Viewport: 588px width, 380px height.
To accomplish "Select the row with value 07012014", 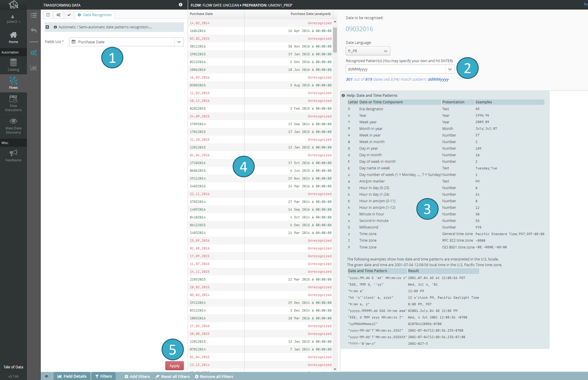I will click(x=260, y=349).
